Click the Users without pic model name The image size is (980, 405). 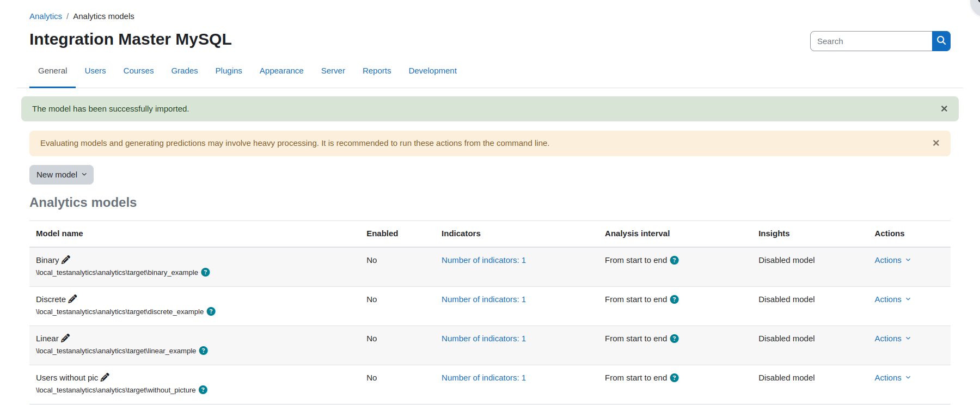coord(67,378)
